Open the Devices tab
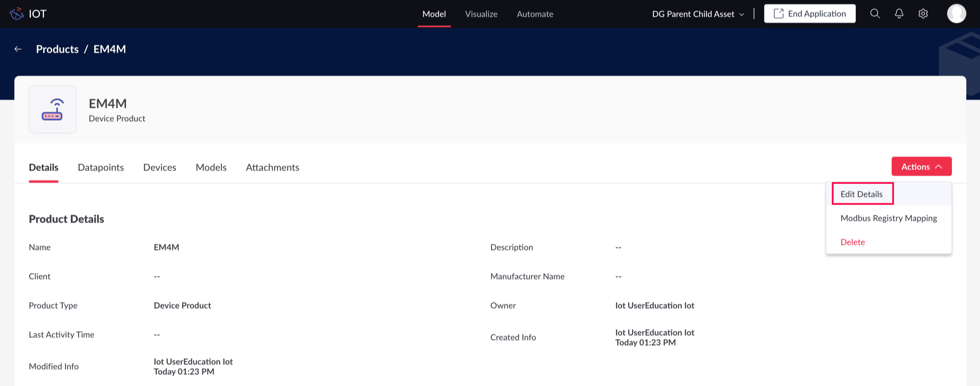 pyautogui.click(x=160, y=167)
